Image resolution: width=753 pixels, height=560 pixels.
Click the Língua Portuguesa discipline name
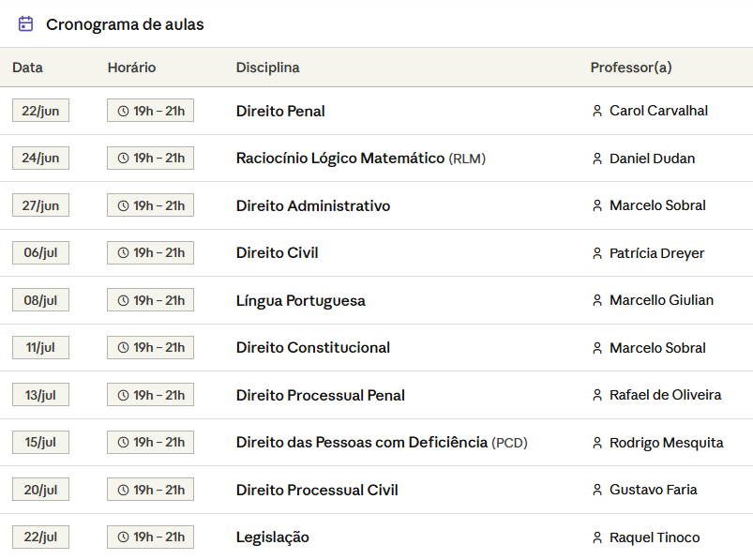pyautogui.click(x=301, y=301)
